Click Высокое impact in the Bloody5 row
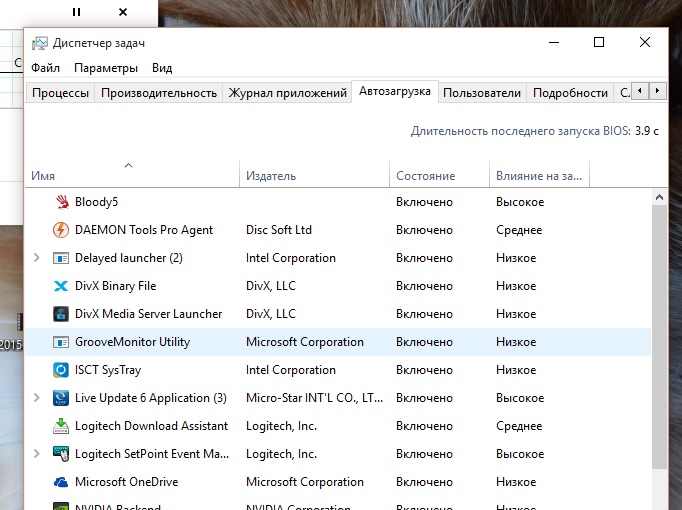682x510 pixels. click(x=520, y=202)
